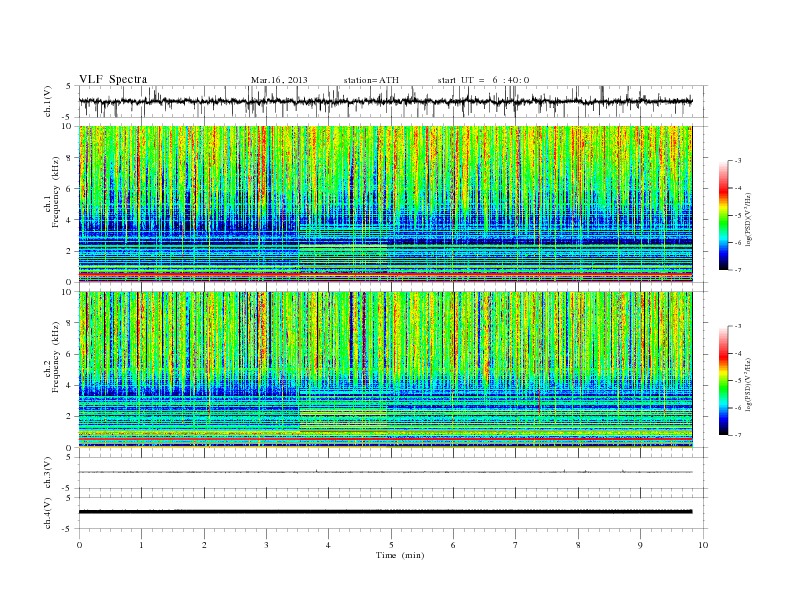Click the '-5' tick on ch.1 colorbar
The image size is (792, 612).
[738, 216]
